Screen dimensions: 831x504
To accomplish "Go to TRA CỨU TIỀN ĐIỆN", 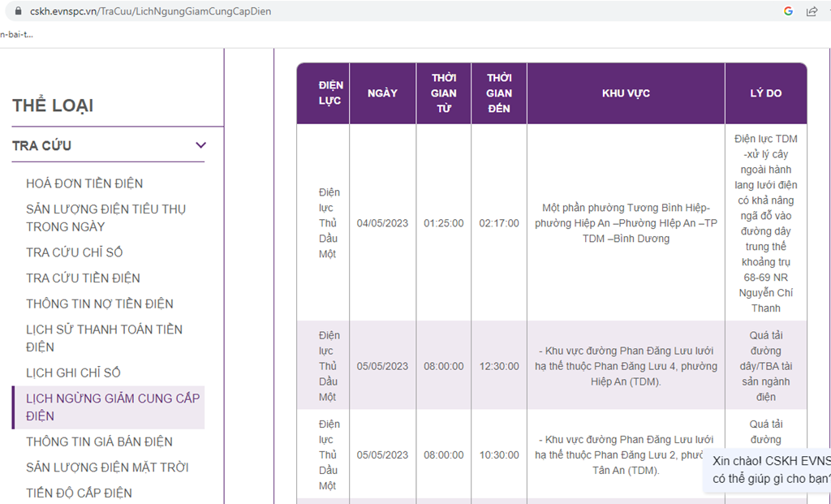I will 84,278.
